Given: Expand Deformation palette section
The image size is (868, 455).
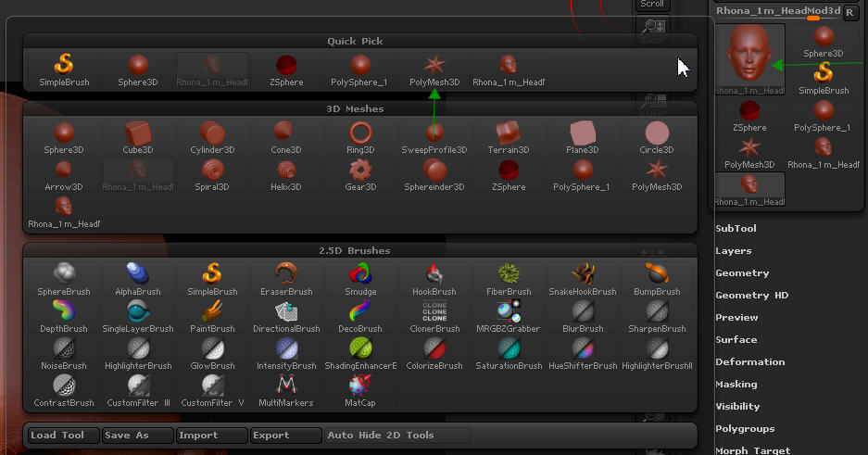Looking at the screenshot, I should [750, 361].
